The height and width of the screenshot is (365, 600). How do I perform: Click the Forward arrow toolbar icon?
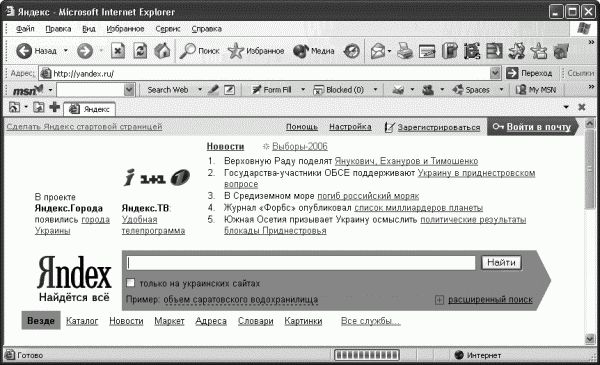click(x=85, y=51)
